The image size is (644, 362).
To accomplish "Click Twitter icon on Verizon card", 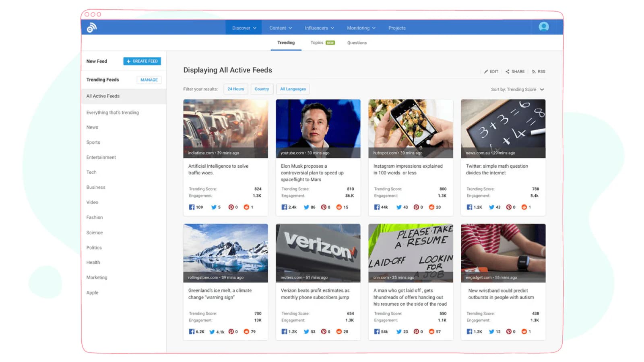I will 306,332.
